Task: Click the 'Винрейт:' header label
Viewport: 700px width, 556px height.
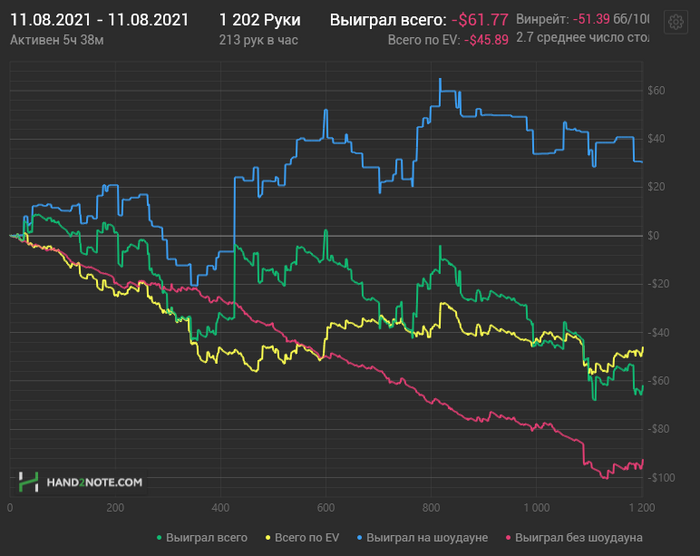Action: point(542,19)
